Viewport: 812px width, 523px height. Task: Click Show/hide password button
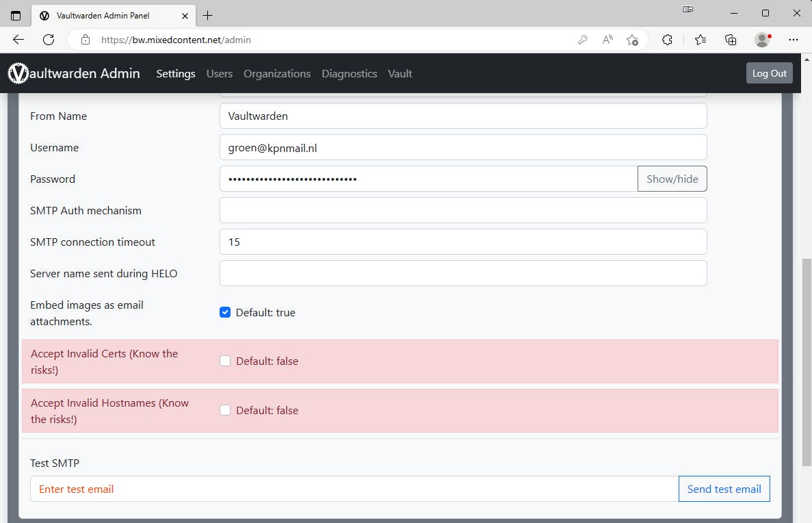672,179
